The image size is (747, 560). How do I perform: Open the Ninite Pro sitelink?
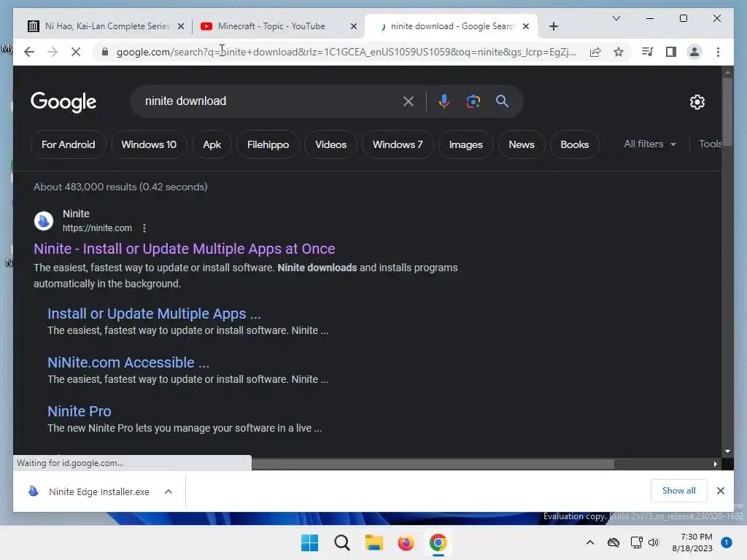[80, 411]
